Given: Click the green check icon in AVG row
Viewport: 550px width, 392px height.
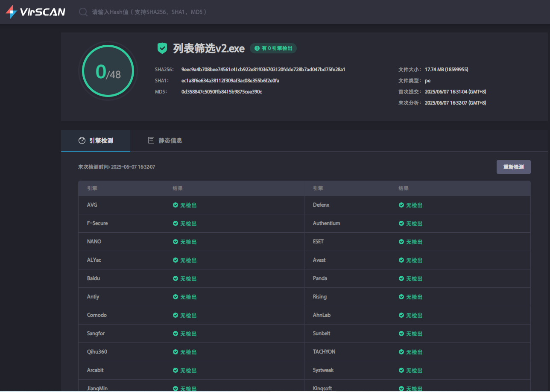Looking at the screenshot, I should click(176, 205).
